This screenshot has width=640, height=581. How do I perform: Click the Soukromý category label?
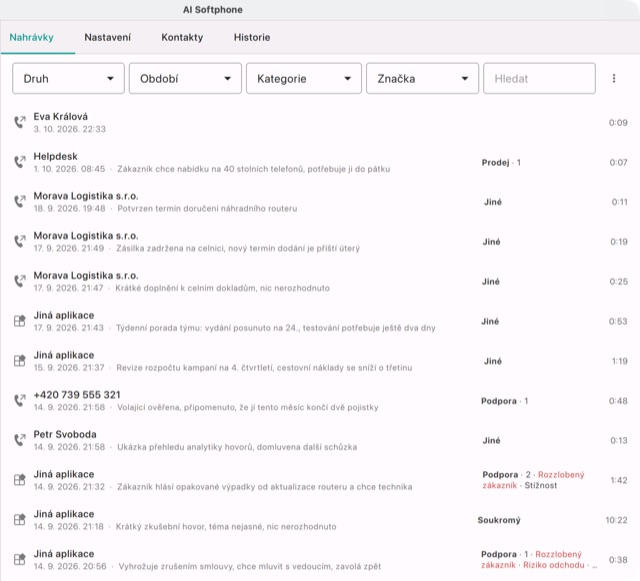coord(499,520)
